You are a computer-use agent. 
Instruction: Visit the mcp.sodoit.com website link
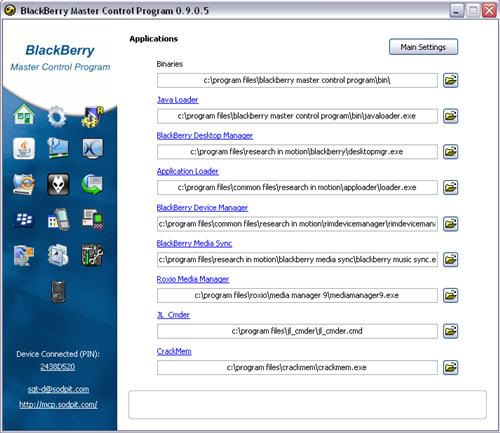[x=58, y=405]
